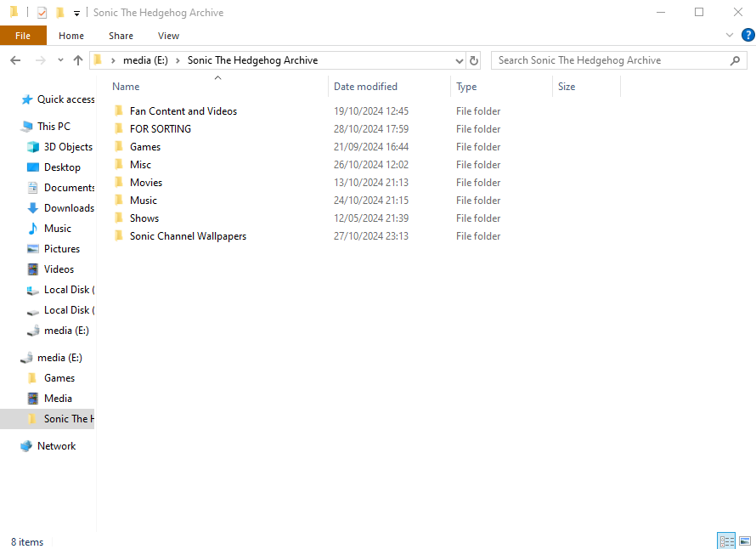Switch to Large icons view layout
The image size is (756, 549).
[745, 541]
